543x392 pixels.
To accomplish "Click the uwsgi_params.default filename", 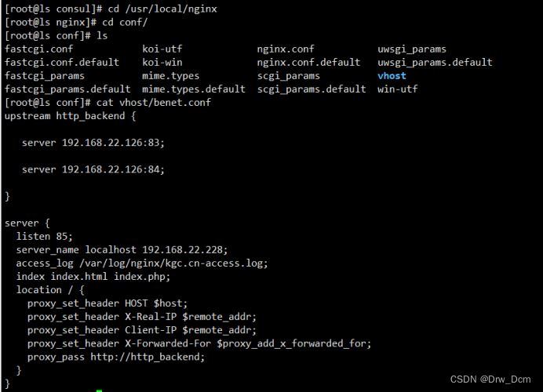I will (435, 63).
